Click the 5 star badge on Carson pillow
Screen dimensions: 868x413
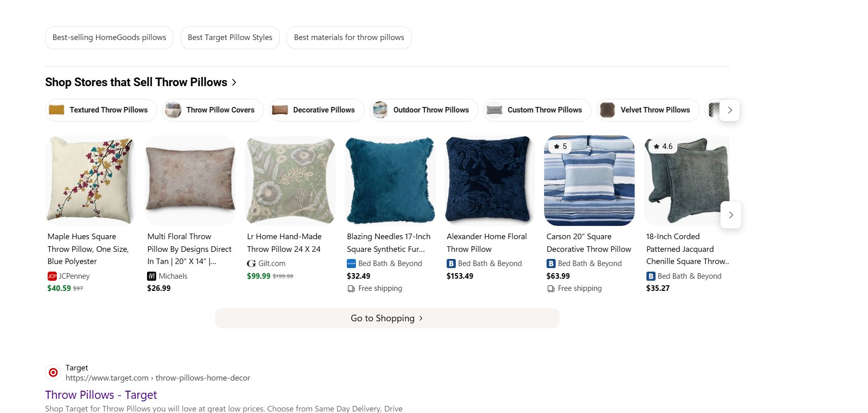pyautogui.click(x=561, y=146)
